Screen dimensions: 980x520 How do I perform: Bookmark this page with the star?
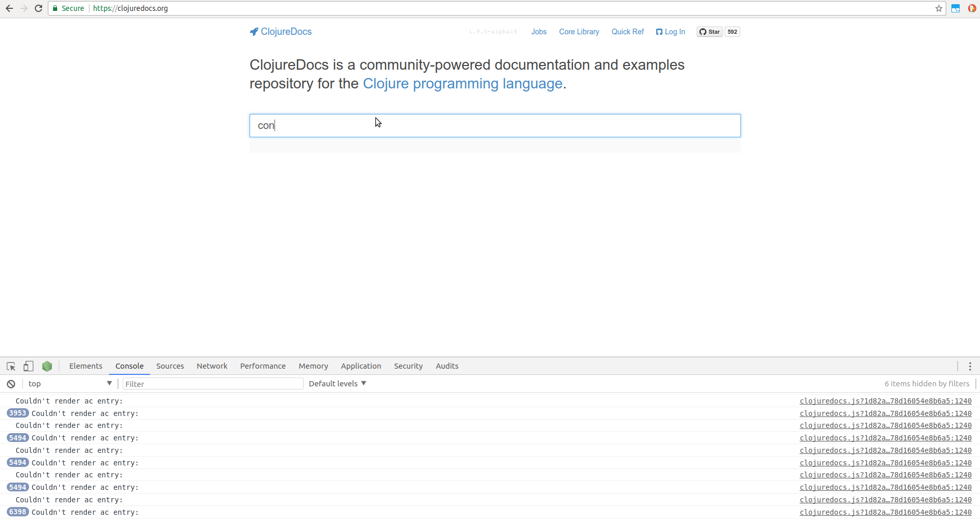click(x=938, y=8)
